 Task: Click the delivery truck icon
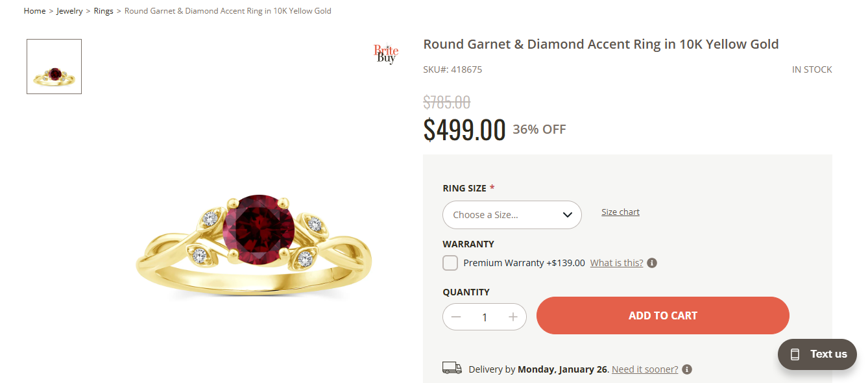[452, 368]
